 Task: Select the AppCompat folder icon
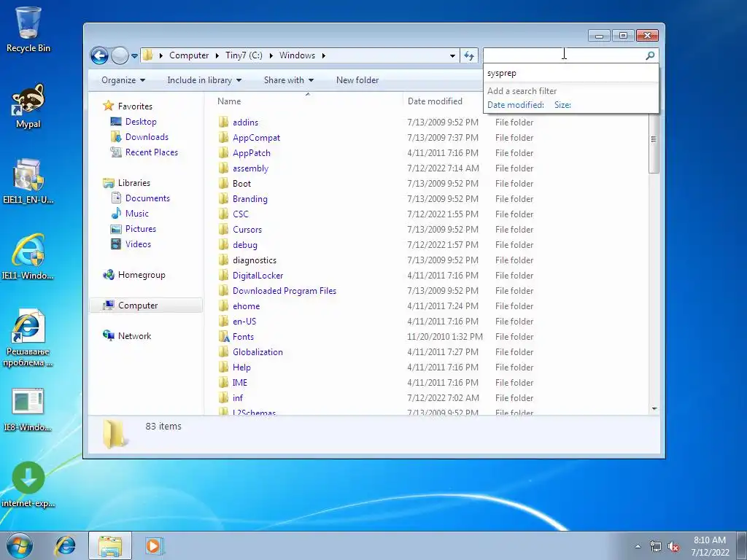point(223,138)
